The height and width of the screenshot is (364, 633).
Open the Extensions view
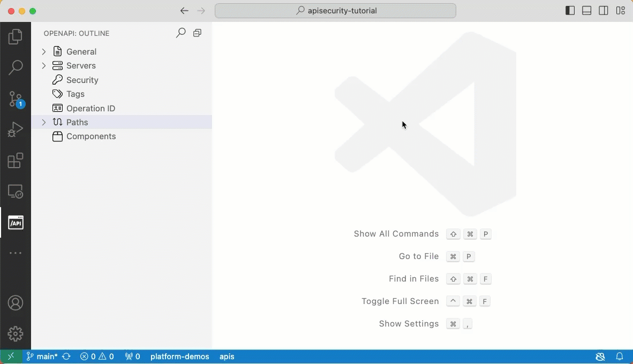[x=16, y=161]
